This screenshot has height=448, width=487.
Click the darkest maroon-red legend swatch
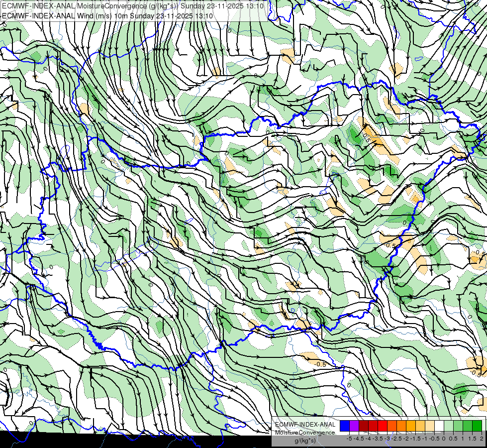click(x=364, y=426)
